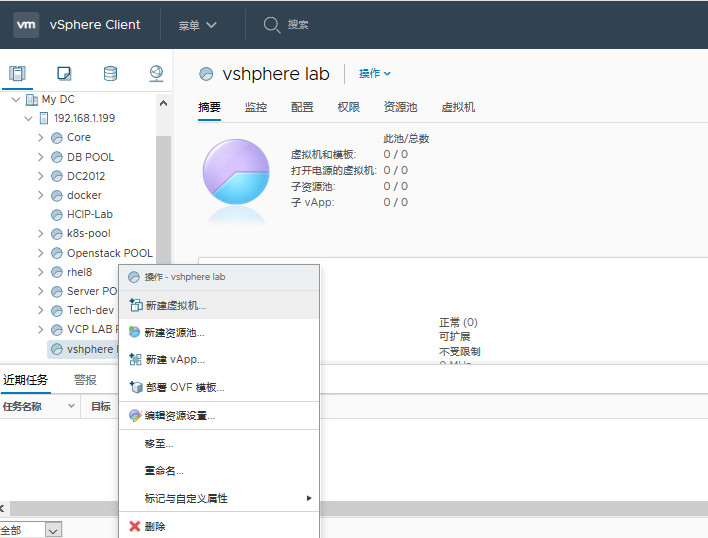Click the vshphere lab title icon
This screenshot has height=538, width=708.
(206, 74)
